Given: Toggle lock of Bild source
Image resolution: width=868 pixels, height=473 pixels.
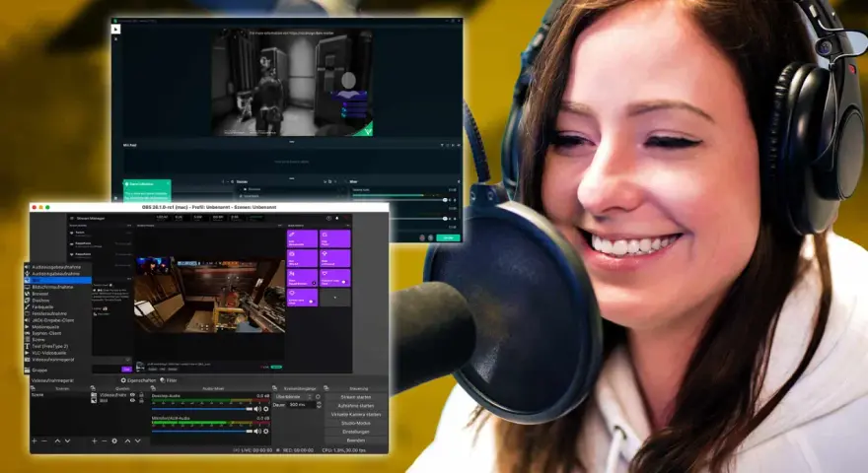Looking at the screenshot, I should pos(141,400).
